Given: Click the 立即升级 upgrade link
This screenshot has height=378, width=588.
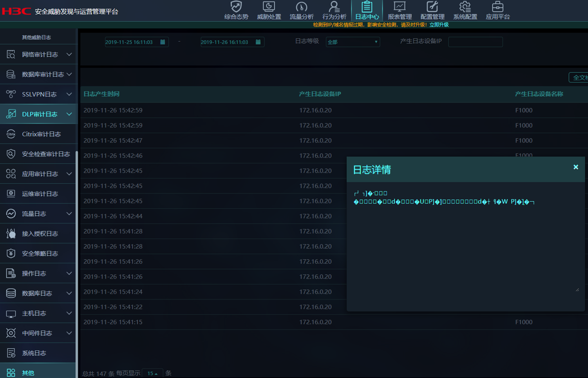Looking at the screenshot, I should pos(439,25).
